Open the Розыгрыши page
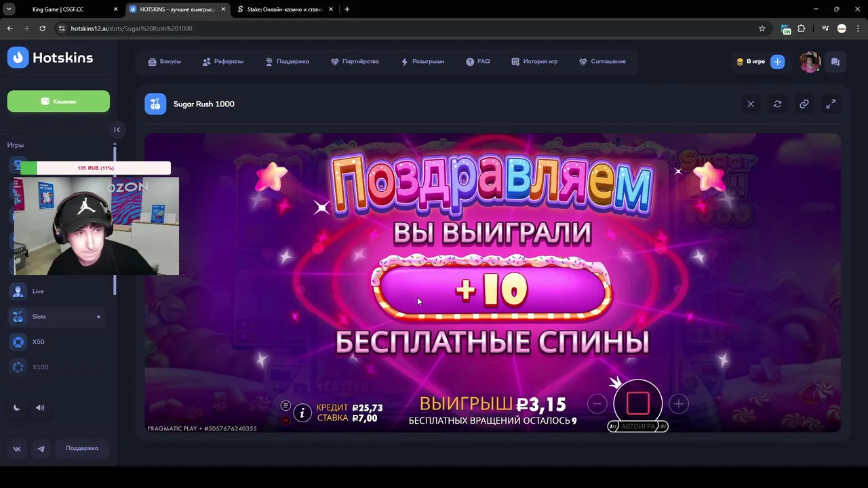Viewport: 868px width, 488px height. 422,62
